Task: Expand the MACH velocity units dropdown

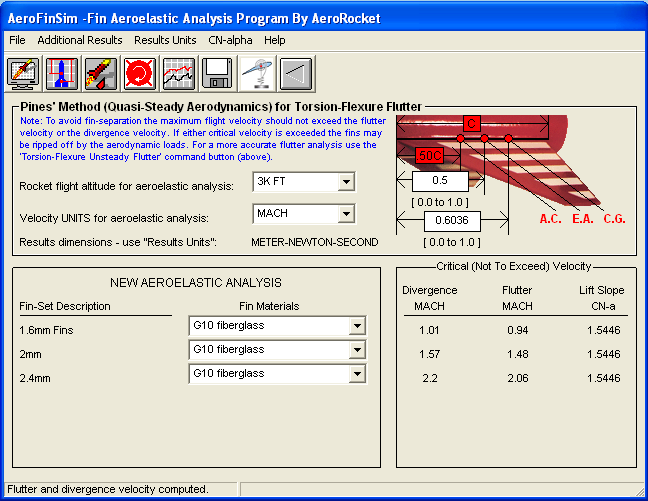Action: click(x=346, y=214)
